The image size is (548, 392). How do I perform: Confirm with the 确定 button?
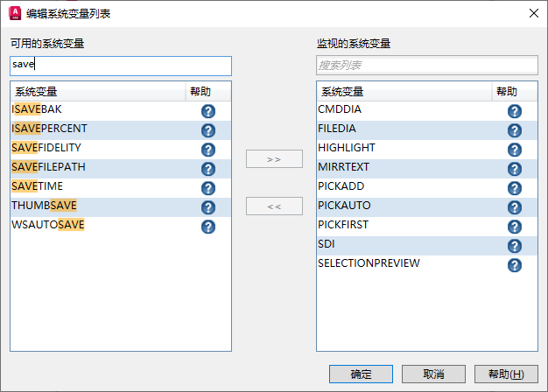361,374
